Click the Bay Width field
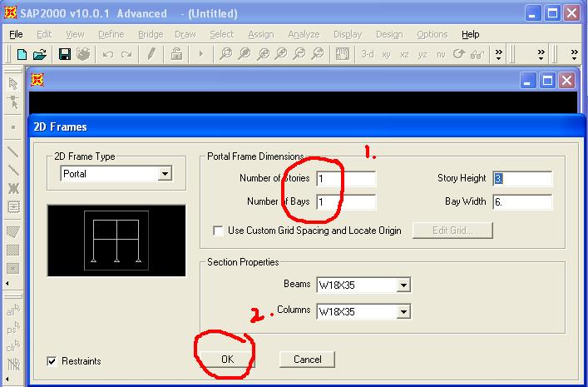 [x=522, y=202]
